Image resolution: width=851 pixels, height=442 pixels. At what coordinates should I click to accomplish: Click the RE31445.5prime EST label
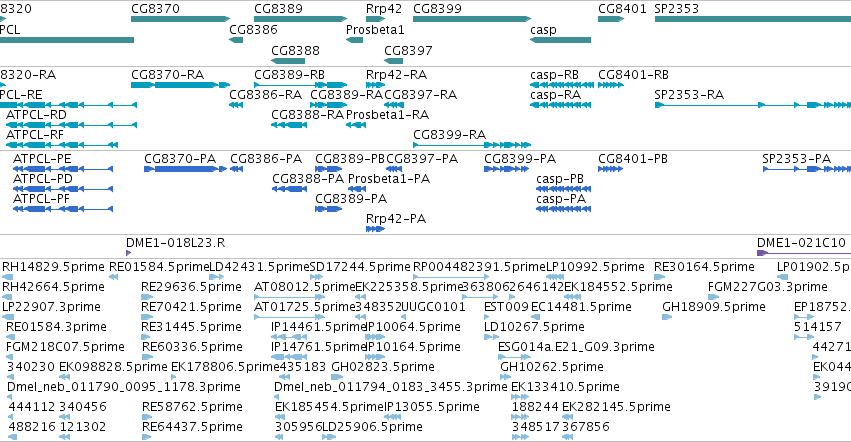tap(192, 327)
